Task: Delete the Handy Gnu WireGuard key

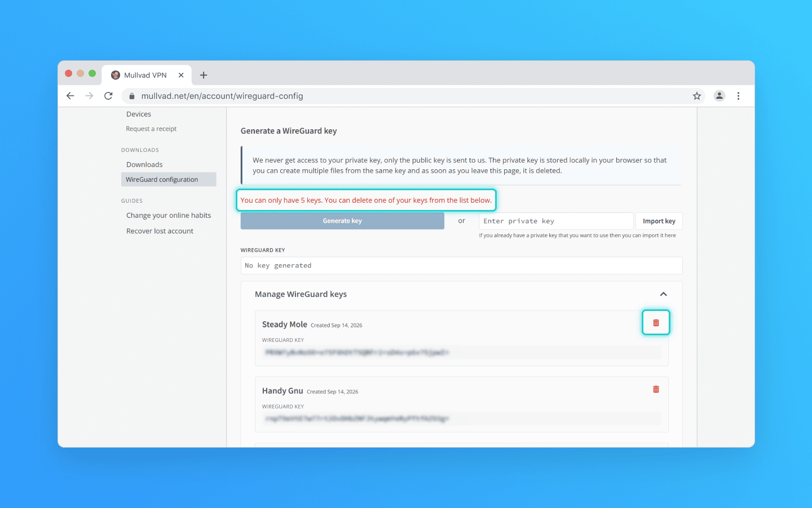Action: pyautogui.click(x=656, y=389)
